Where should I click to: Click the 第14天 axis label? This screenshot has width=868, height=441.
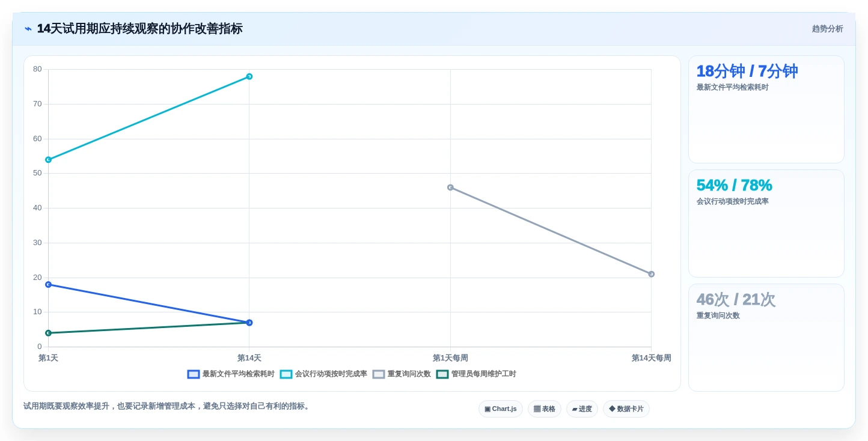(x=249, y=358)
